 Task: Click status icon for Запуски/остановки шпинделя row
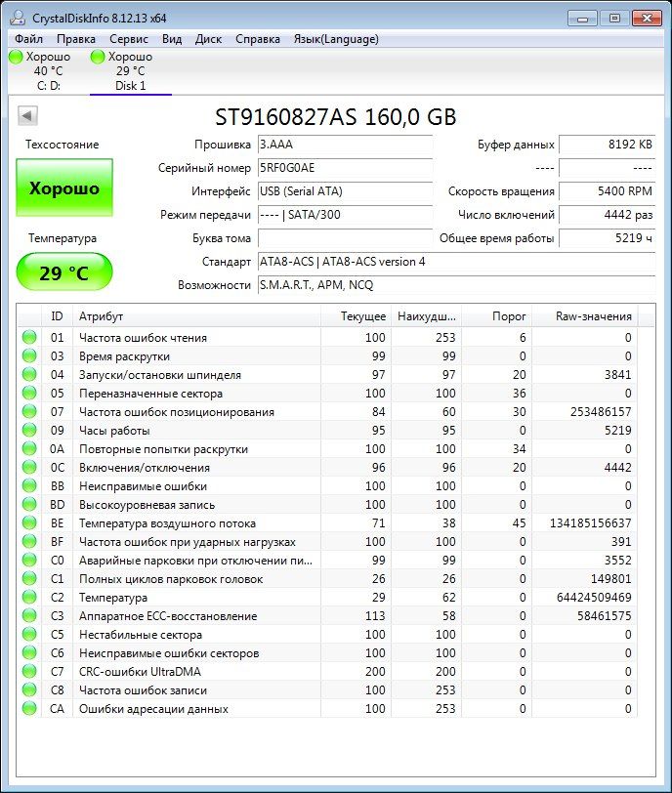click(x=30, y=374)
